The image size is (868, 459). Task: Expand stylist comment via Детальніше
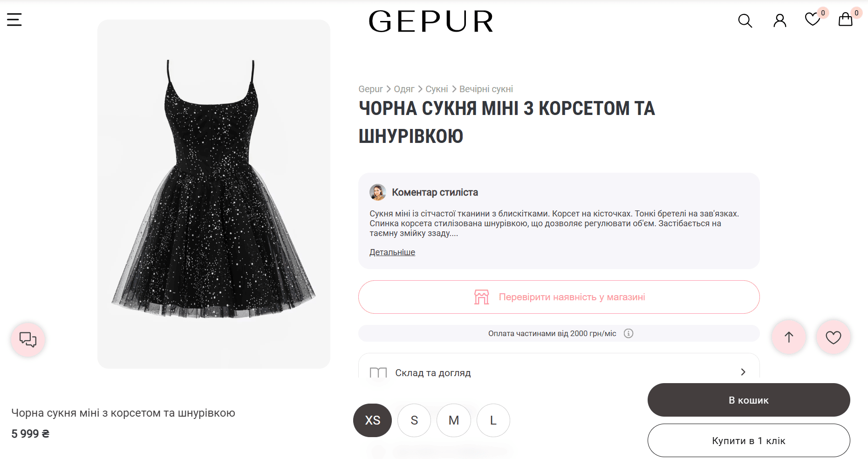pyautogui.click(x=392, y=252)
